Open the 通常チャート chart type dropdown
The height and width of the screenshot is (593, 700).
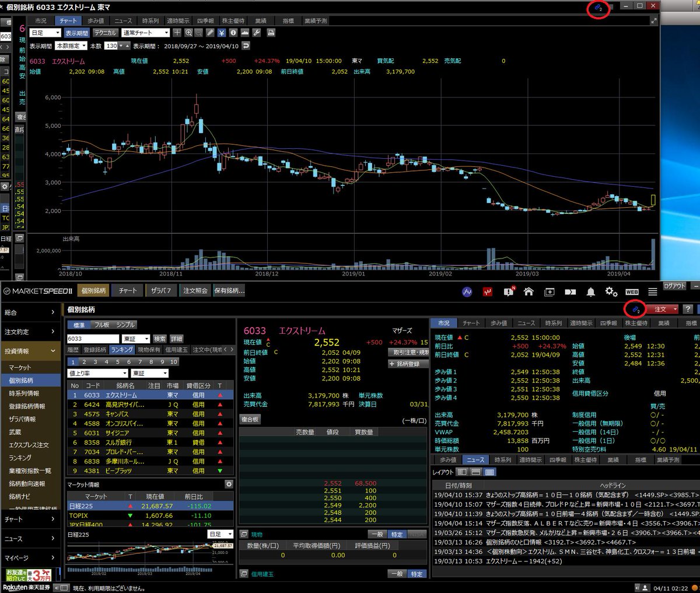[145, 33]
